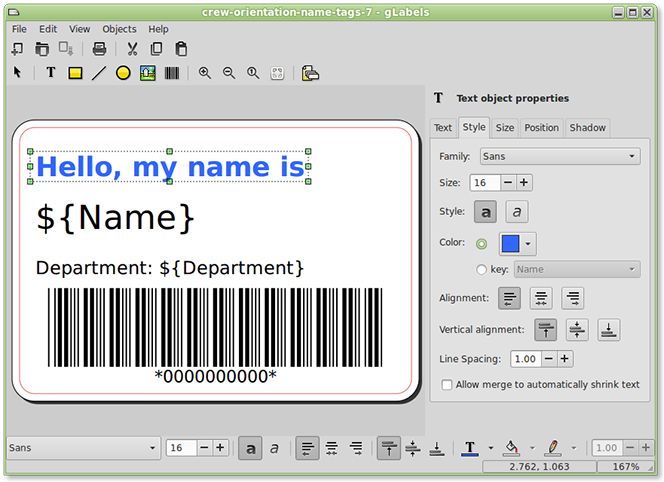Open text color dropdown arrow in bottom toolbar

click(x=491, y=448)
